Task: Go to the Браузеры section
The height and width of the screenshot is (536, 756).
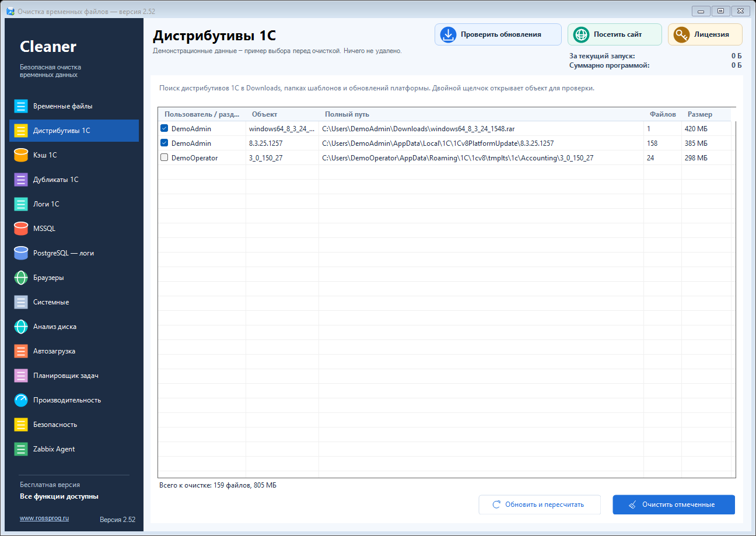Action: point(74,278)
